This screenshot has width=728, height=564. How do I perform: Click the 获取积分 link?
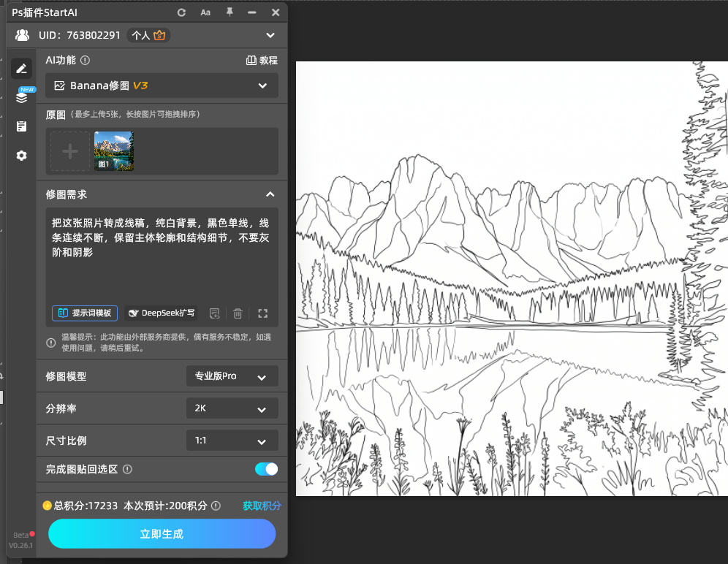(x=262, y=506)
